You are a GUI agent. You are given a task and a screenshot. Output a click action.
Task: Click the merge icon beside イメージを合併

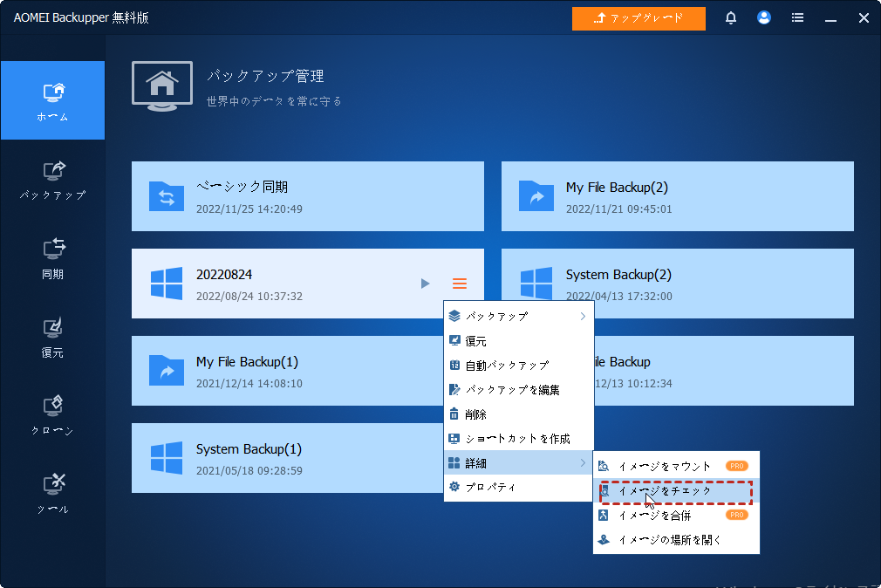[604, 515]
